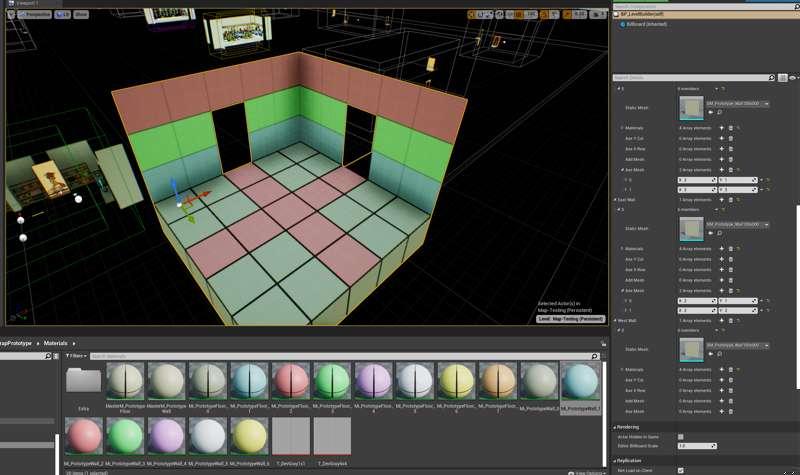Open Materials folder in content browser breadcrumb
The height and width of the screenshot is (475, 800).
click(55, 343)
